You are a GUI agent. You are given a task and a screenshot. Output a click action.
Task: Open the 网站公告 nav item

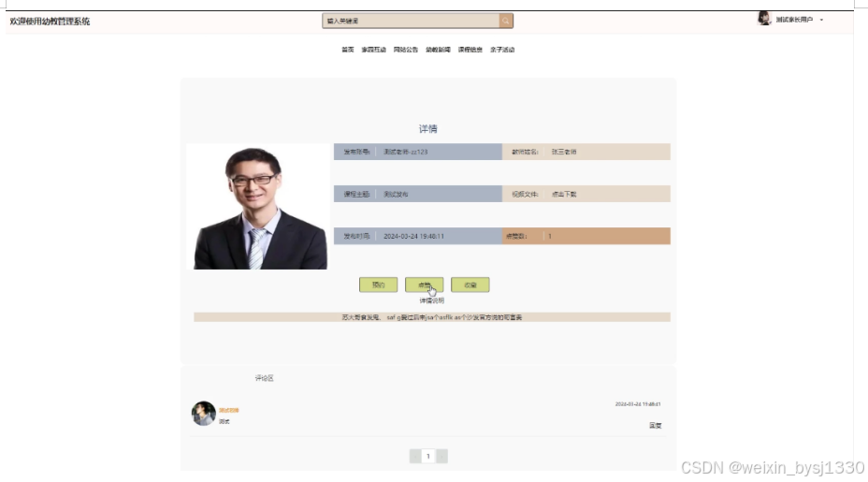point(406,50)
